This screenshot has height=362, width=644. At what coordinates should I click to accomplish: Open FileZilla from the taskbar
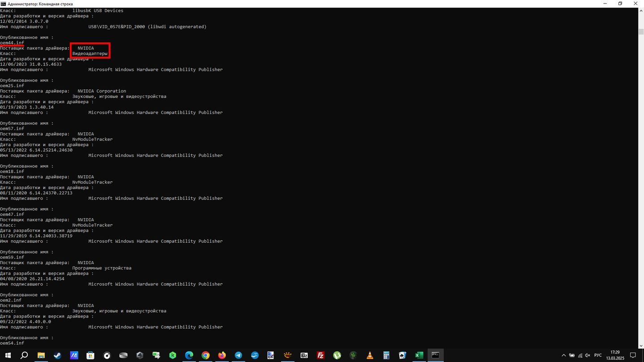pyautogui.click(x=321, y=355)
